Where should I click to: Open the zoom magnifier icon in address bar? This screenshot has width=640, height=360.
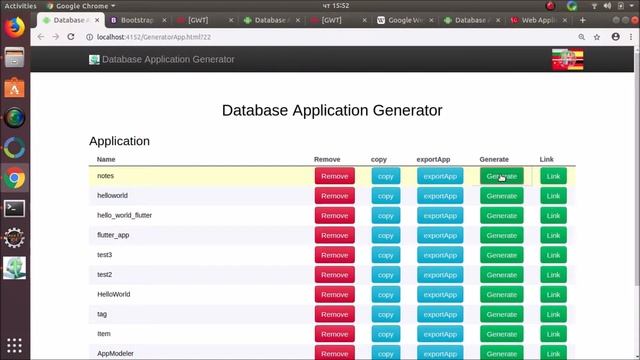582,37
